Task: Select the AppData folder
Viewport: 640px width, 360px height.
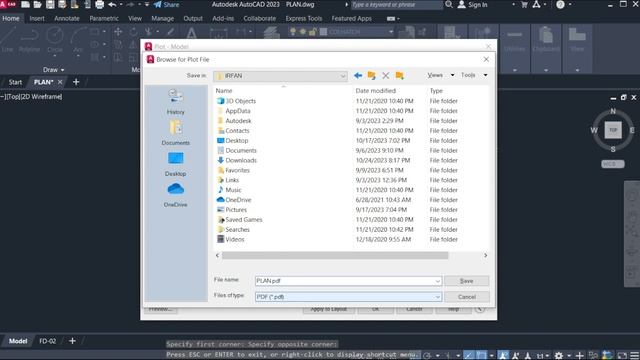Action: pyautogui.click(x=233, y=111)
